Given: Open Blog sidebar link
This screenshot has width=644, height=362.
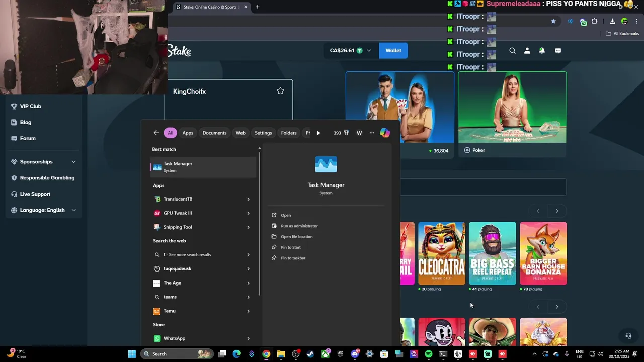Looking at the screenshot, I should 25,122.
